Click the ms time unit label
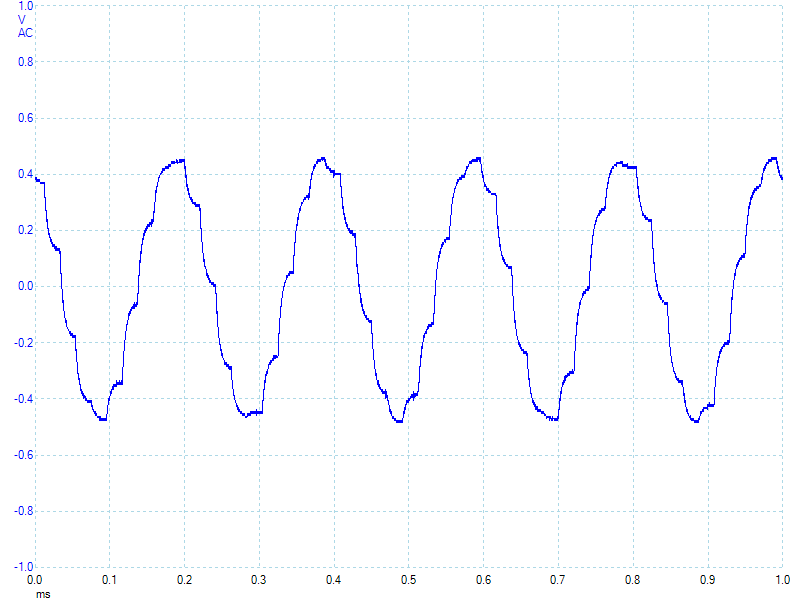The width and height of the screenshot is (800, 600). click(x=43, y=594)
